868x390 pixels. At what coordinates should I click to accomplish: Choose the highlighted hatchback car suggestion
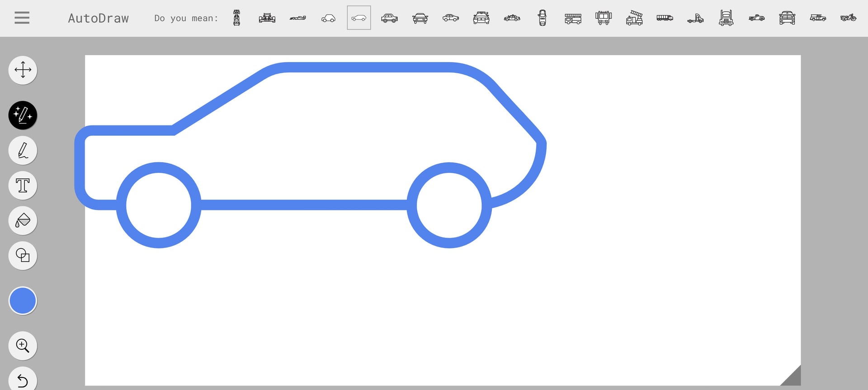359,18
